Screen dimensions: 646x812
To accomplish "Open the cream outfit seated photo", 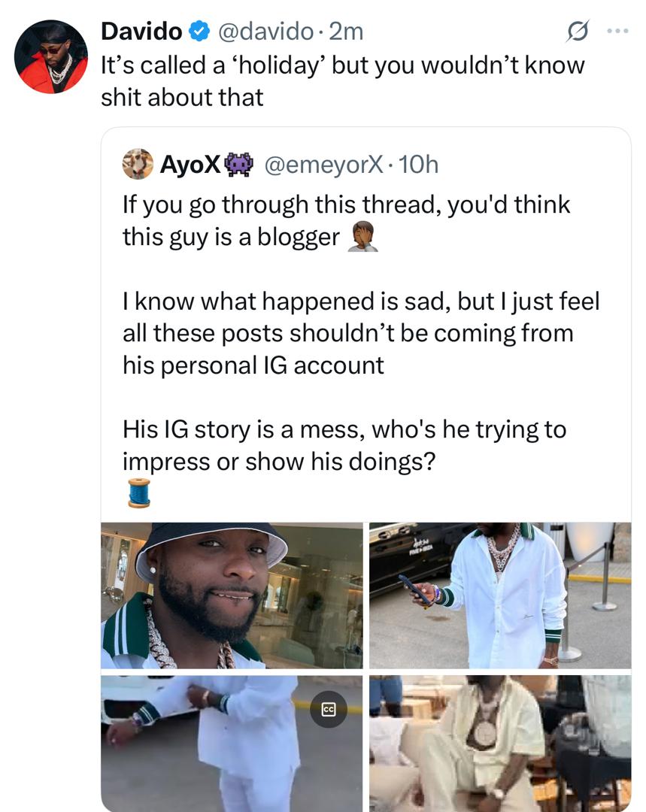I will coord(500,743).
